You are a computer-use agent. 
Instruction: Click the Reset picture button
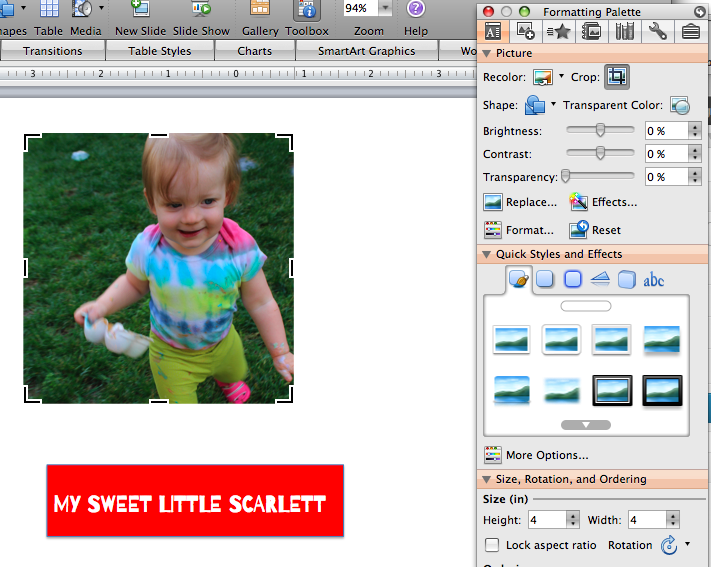[x=595, y=230]
